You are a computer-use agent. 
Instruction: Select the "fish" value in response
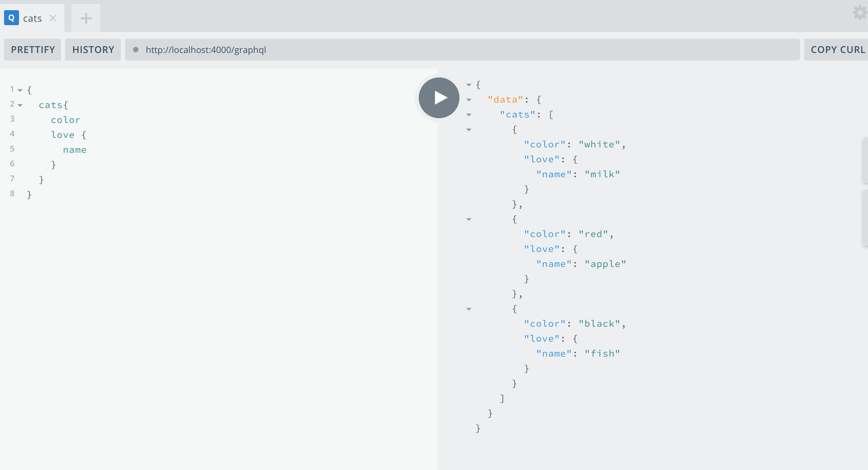(602, 354)
